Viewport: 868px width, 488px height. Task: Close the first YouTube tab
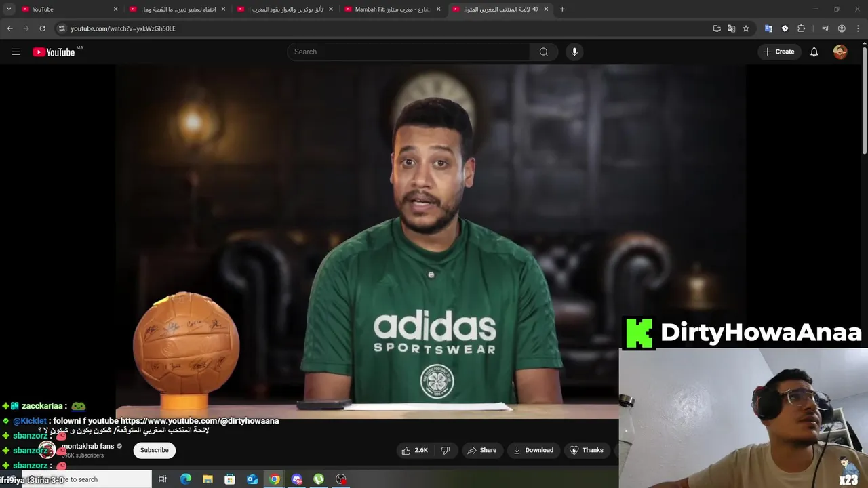[x=115, y=9]
